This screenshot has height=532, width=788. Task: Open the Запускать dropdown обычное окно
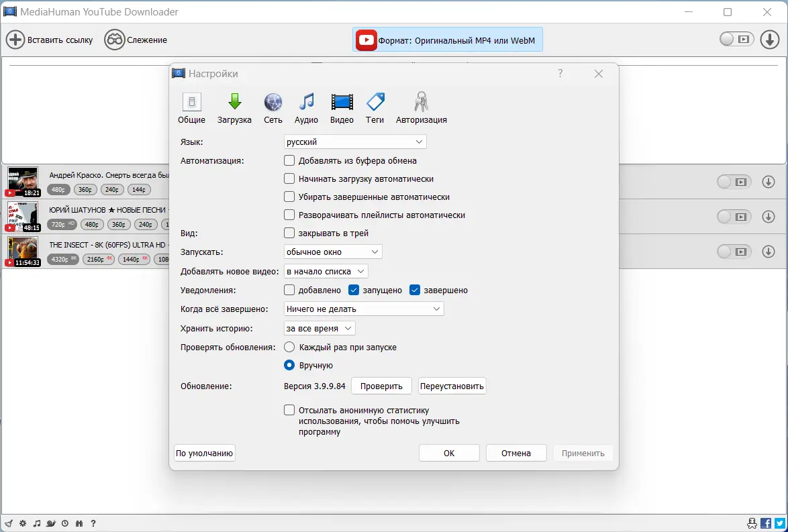coord(333,252)
